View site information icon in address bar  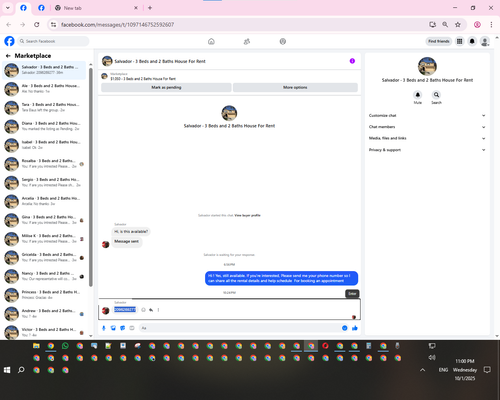coord(53,25)
